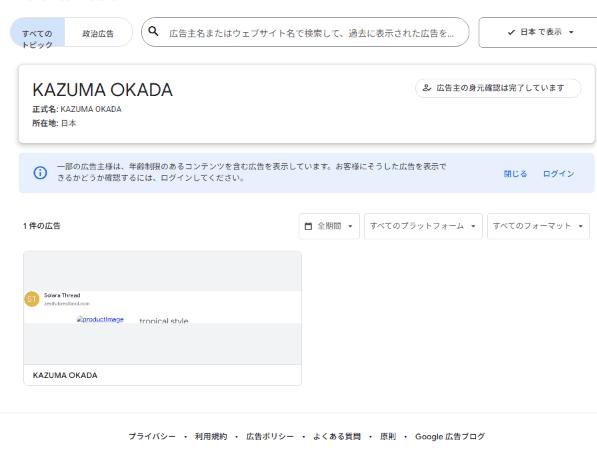Click the verified advertiser person icon

(427, 88)
